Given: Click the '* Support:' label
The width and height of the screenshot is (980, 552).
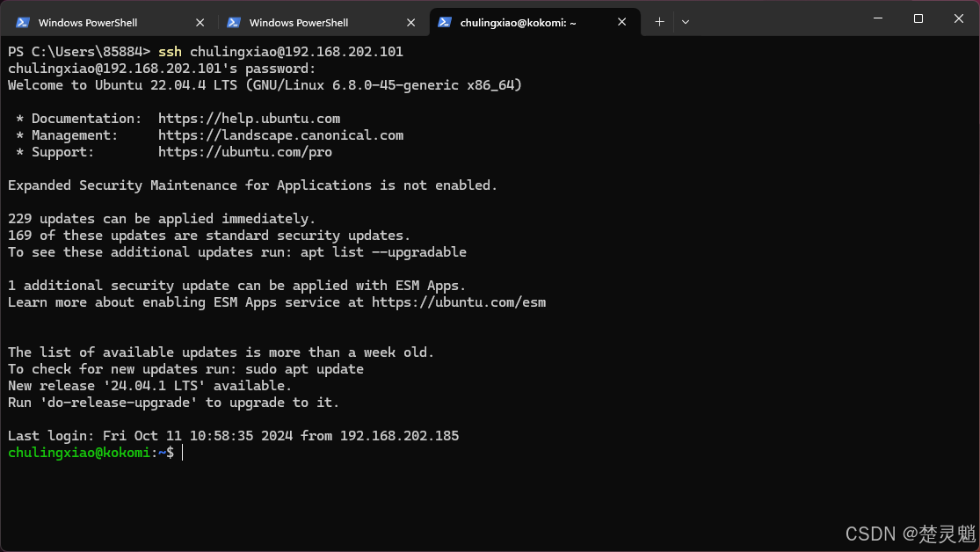Looking at the screenshot, I should point(55,153).
